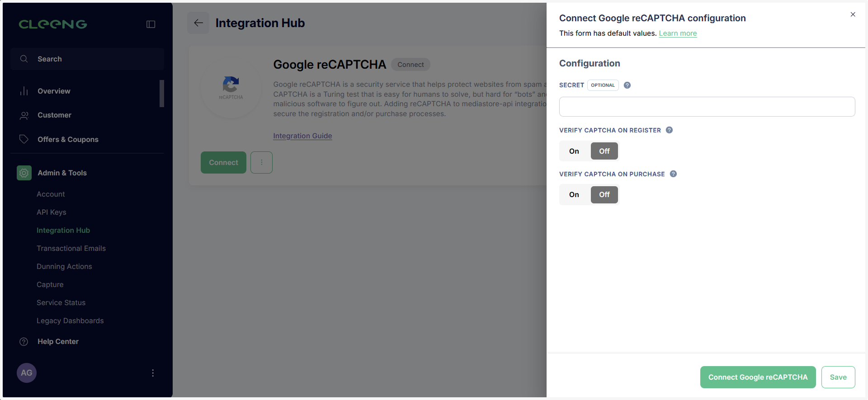Viewport: 868px width, 400px height.
Task: Open the user options three-dot menu
Action: [x=153, y=373]
